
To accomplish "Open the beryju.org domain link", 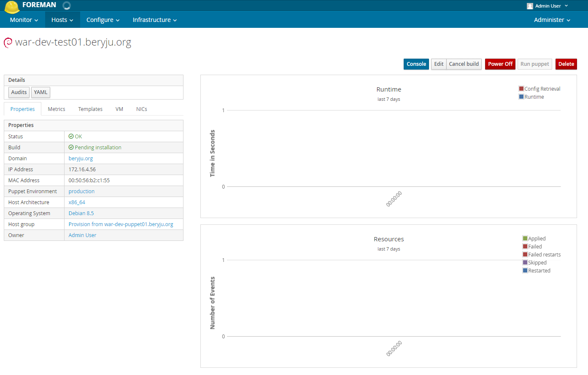I will click(81, 158).
